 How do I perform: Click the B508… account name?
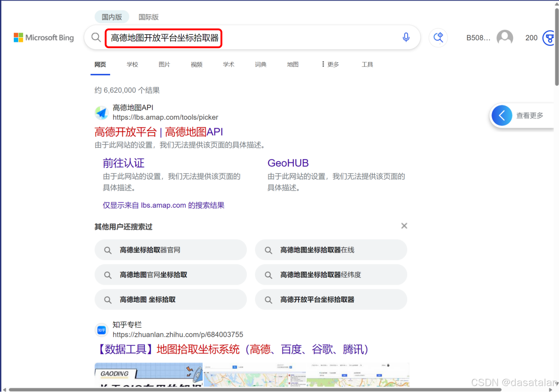478,38
